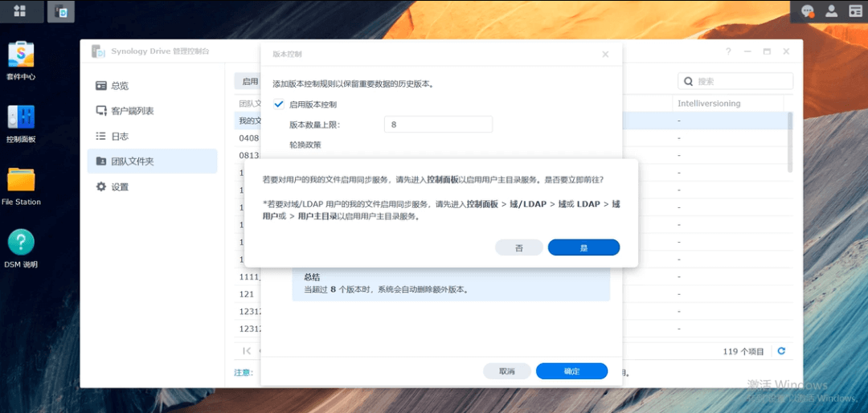The height and width of the screenshot is (413, 868).
Task: Select 设置 in the sidebar
Action: 152,186
